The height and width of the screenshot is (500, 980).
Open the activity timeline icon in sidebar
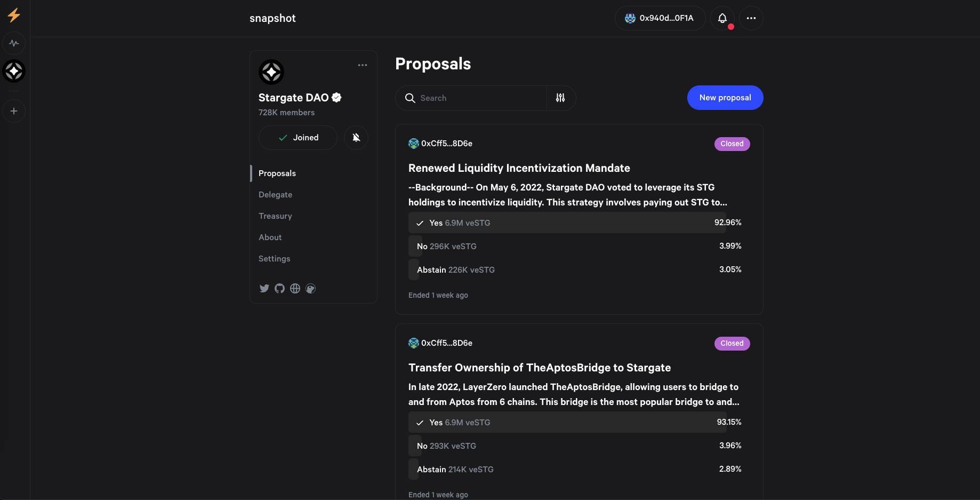tap(14, 43)
